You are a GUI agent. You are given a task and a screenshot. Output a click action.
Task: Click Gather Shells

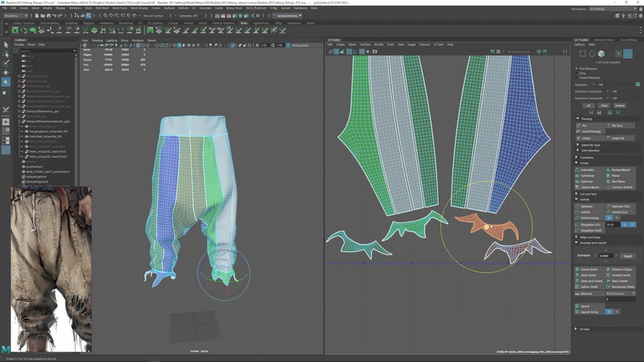[590, 287]
